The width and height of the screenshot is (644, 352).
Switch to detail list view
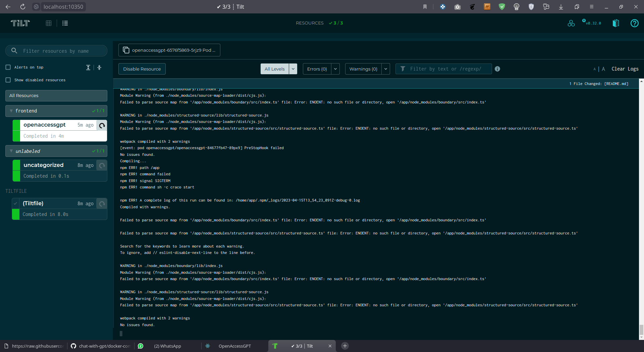coord(65,23)
